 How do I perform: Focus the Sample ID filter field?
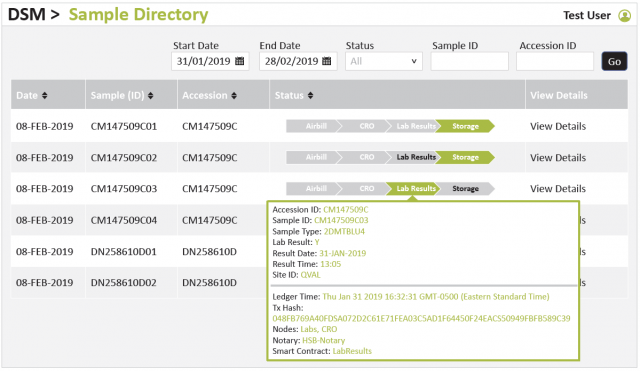pyautogui.click(x=469, y=61)
